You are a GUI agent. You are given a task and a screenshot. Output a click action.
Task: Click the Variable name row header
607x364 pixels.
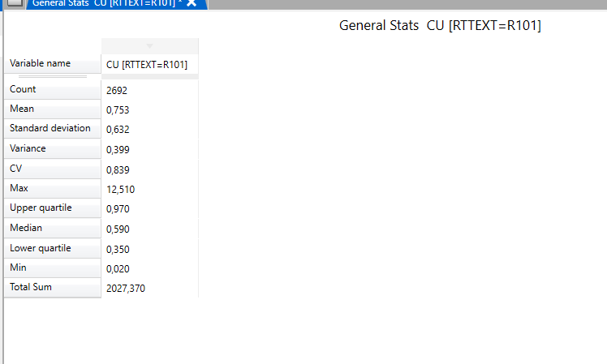coord(53,63)
